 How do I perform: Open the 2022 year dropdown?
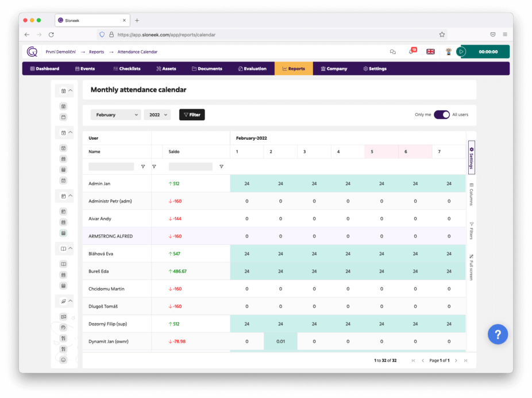coord(157,115)
